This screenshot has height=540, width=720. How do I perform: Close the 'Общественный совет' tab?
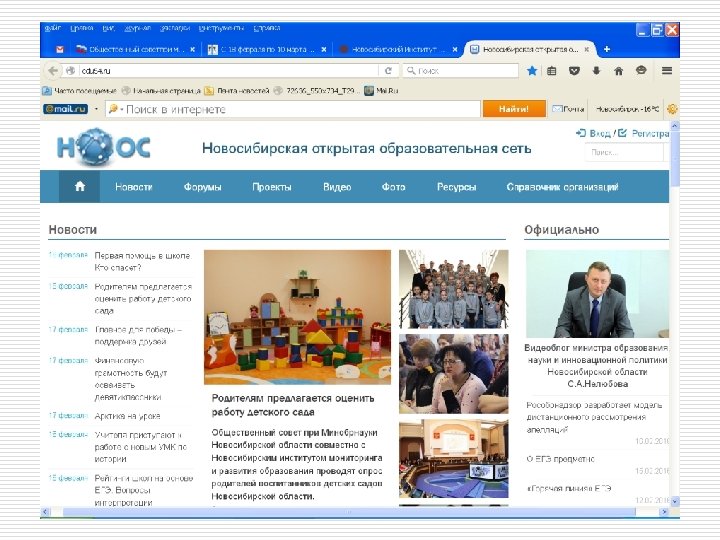[x=192, y=49]
